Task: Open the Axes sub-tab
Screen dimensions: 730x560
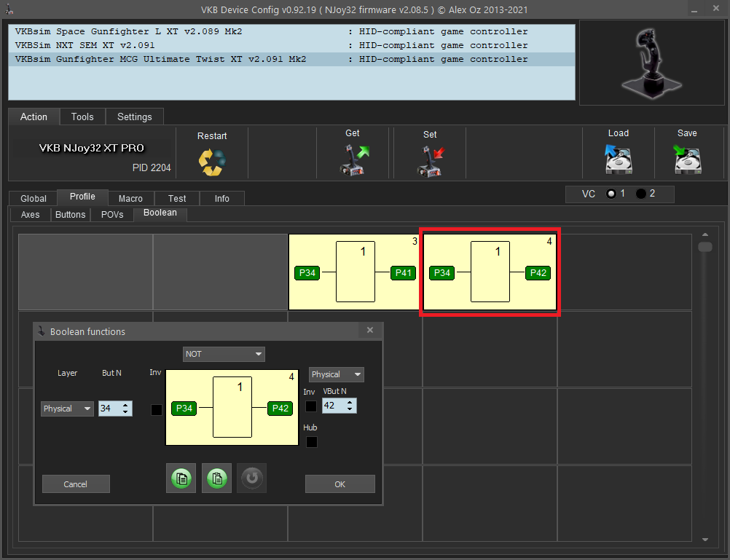Action: tap(31, 215)
